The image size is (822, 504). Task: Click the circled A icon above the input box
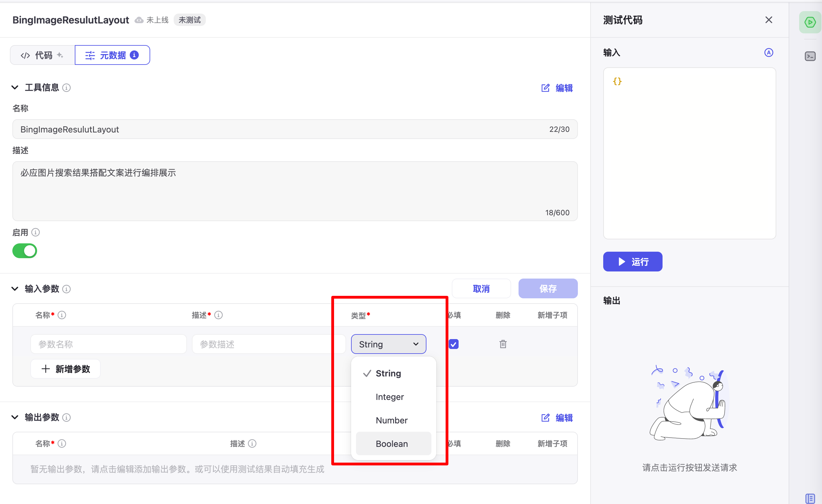(769, 52)
